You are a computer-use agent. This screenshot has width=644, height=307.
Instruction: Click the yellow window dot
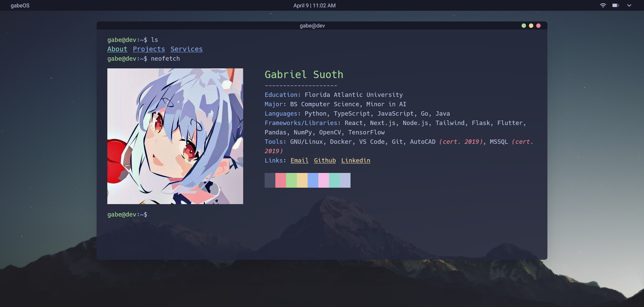click(531, 25)
